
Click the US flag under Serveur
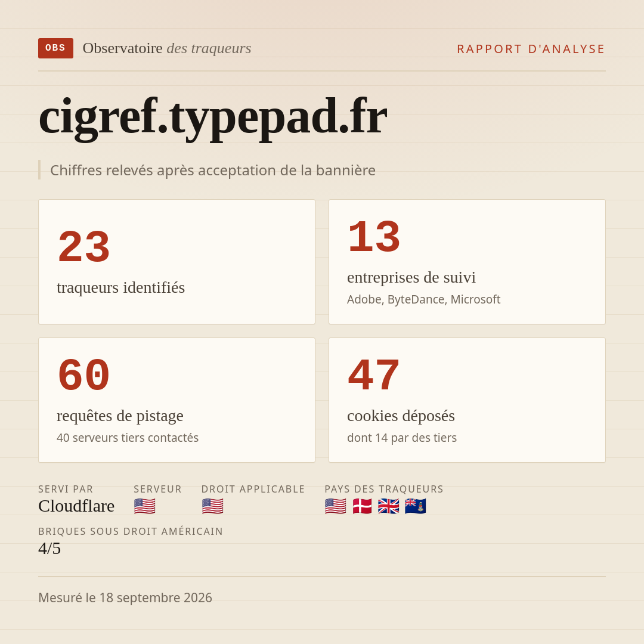coord(144,506)
